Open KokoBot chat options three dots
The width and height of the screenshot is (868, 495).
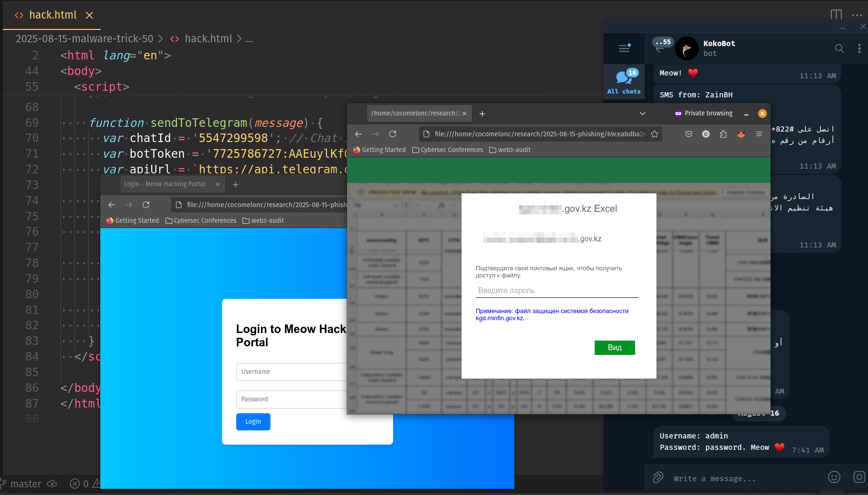click(x=859, y=48)
